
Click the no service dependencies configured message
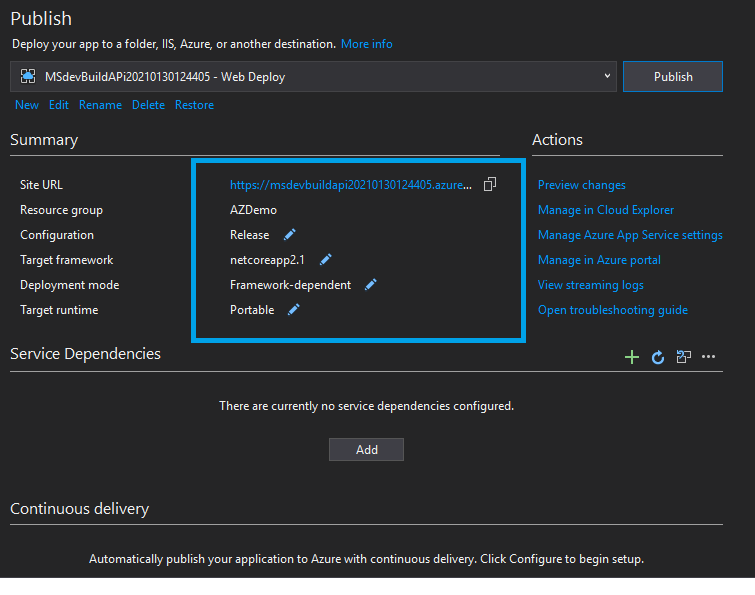point(366,406)
